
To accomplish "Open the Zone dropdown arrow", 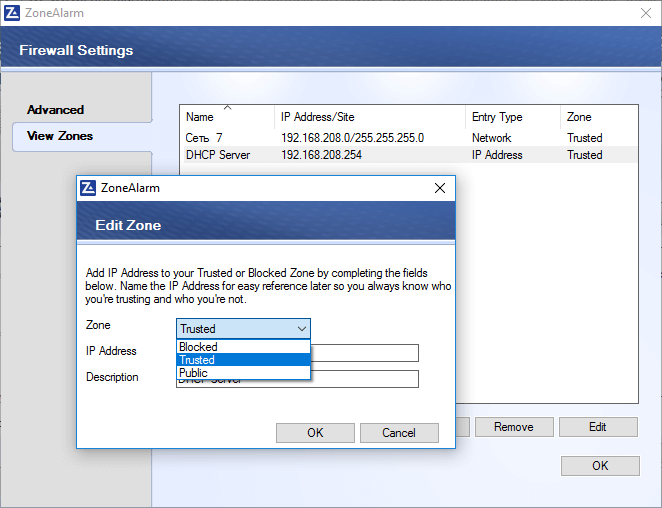I will [x=301, y=328].
